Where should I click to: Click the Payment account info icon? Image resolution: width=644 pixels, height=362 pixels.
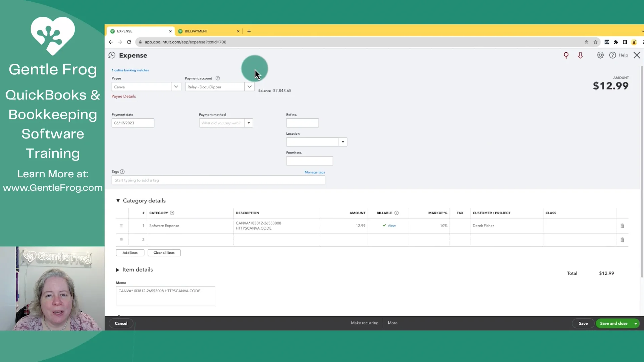(218, 78)
